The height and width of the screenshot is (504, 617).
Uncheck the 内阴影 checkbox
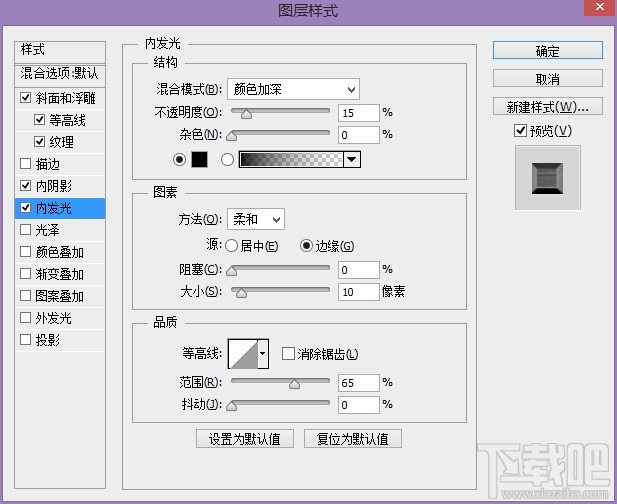click(x=26, y=186)
